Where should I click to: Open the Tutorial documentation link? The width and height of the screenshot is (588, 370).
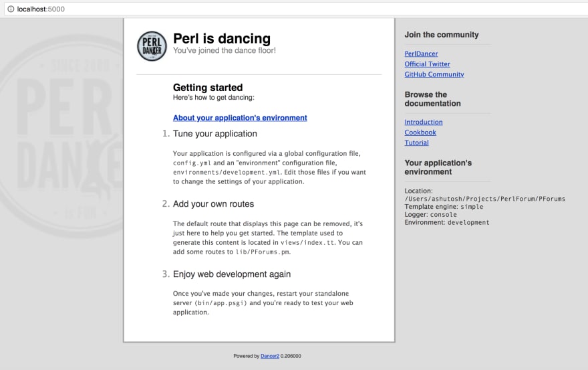click(416, 143)
